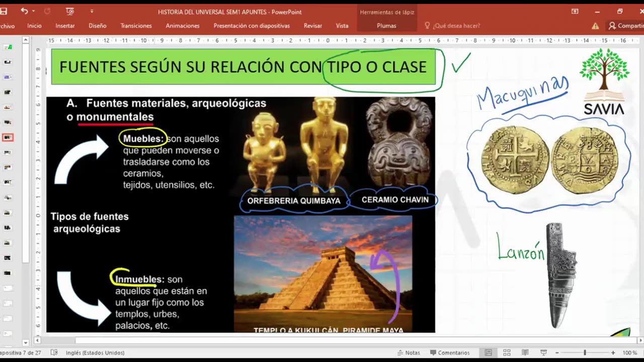Open the Vista ribbon tab
This screenshot has width=644, height=362.
pos(342,26)
